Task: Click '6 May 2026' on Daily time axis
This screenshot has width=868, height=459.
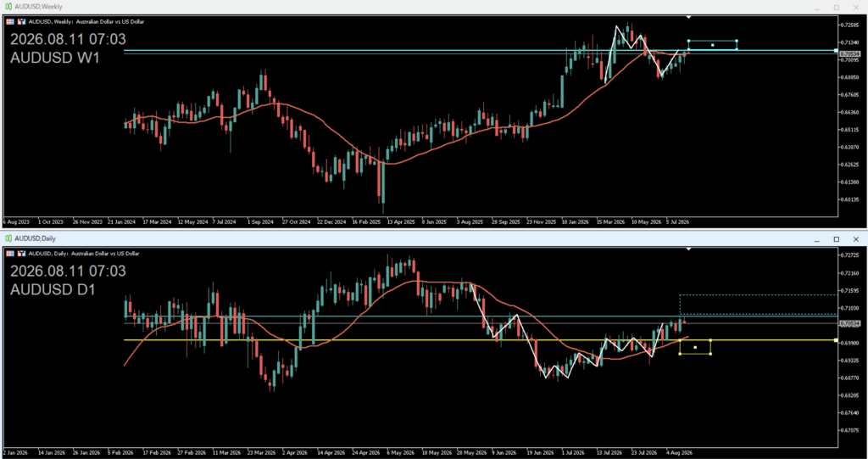Action: click(x=401, y=453)
